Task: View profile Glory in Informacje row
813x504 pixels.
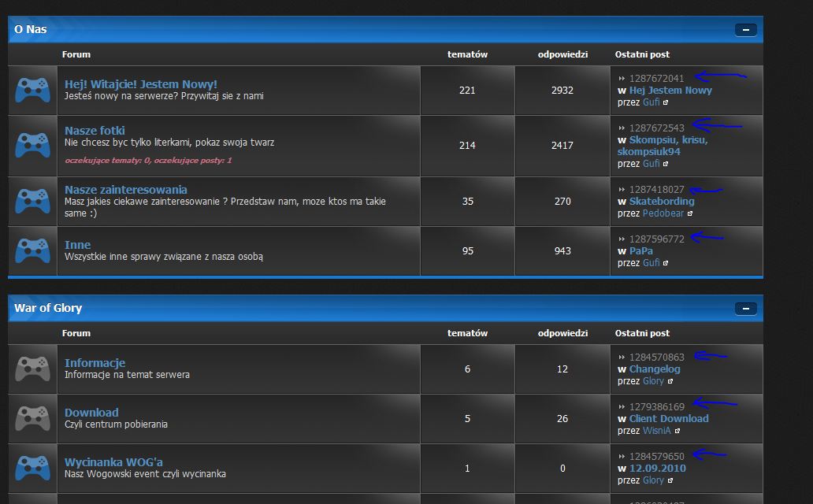Action: (653, 381)
